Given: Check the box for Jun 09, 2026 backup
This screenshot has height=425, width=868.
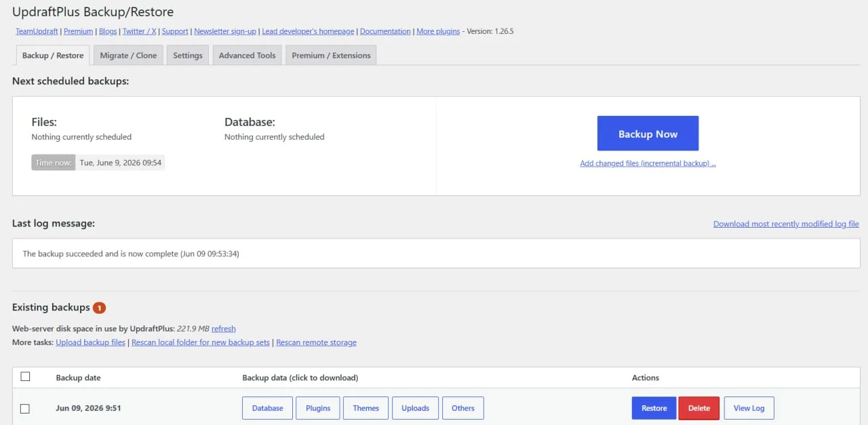Looking at the screenshot, I should pyautogui.click(x=25, y=409).
